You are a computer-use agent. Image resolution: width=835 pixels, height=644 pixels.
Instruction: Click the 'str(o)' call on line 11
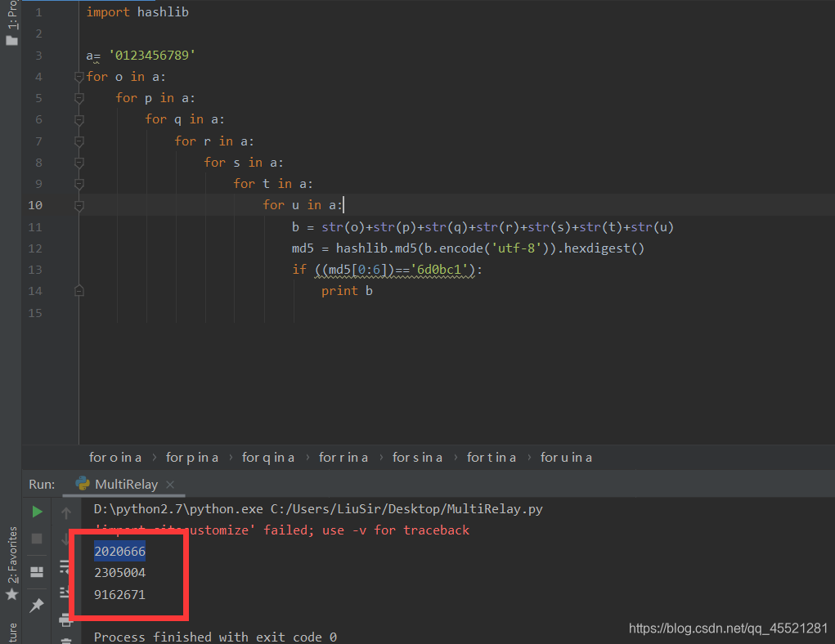[x=343, y=227]
